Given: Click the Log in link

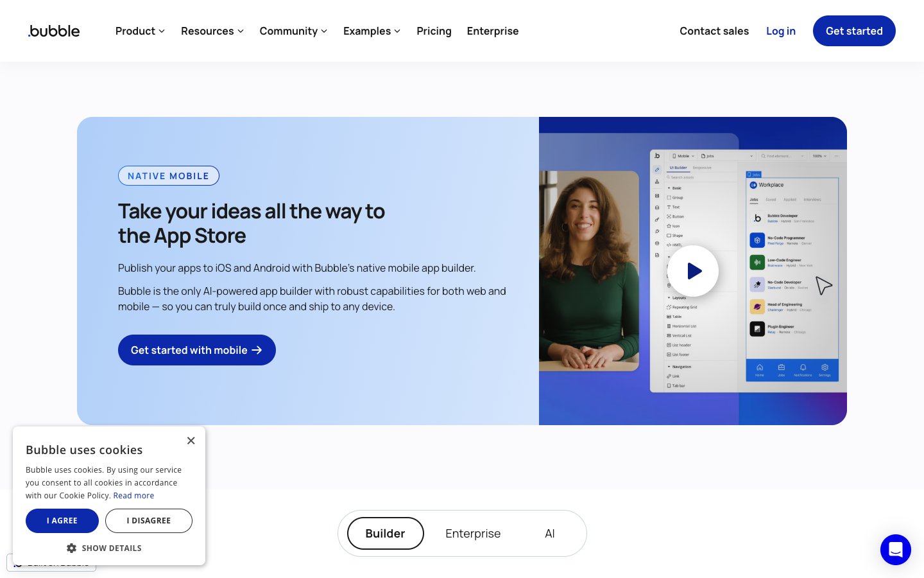Looking at the screenshot, I should (x=780, y=31).
